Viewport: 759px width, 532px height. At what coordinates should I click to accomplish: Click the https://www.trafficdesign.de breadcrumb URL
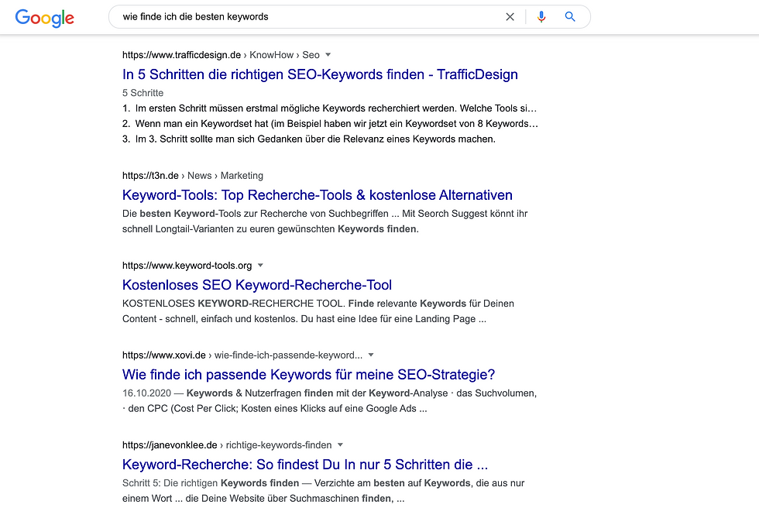click(181, 55)
